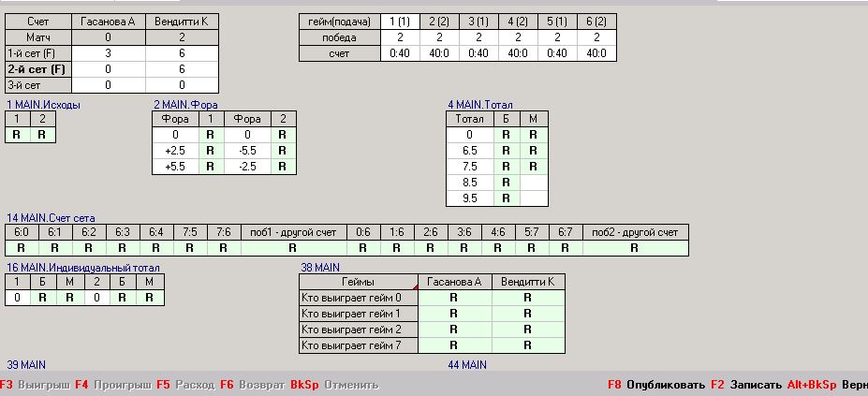Screen dimensions: 868x396
Task: Select R for Гасанова А in гейм 1
Action: [454, 314]
